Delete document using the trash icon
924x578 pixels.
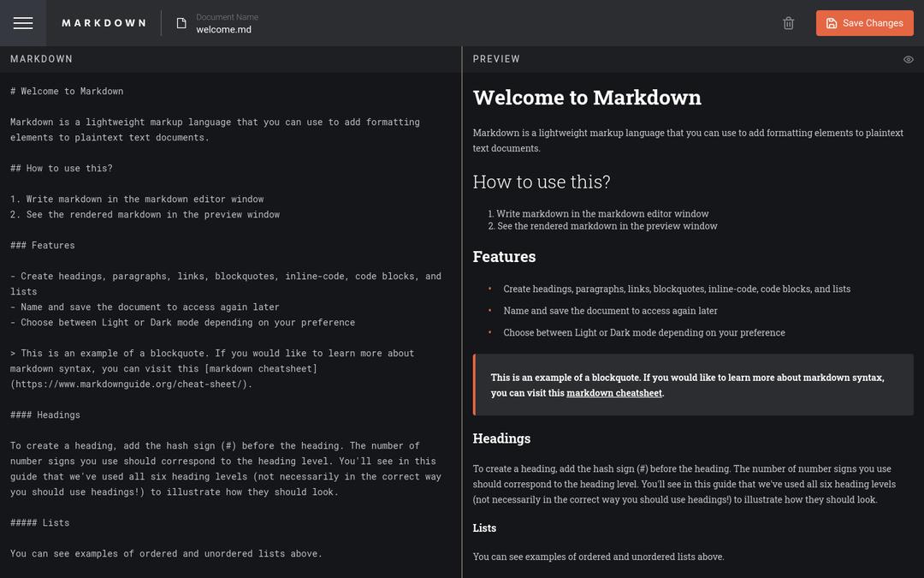click(788, 23)
